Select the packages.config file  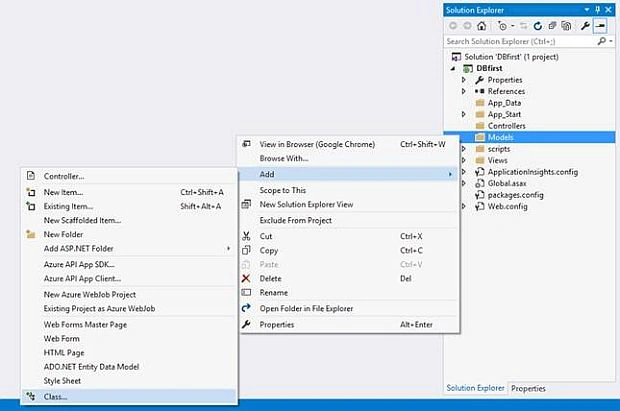pos(515,195)
